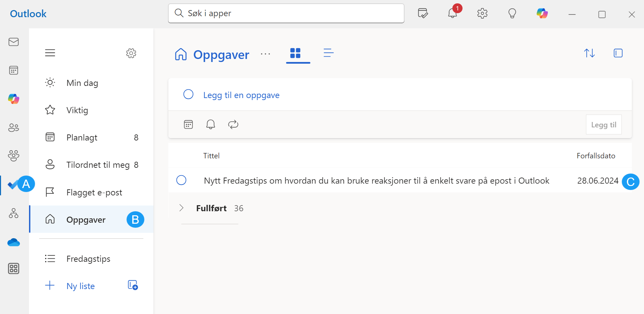Click the Oppgaver home icon in header

pos(181,54)
